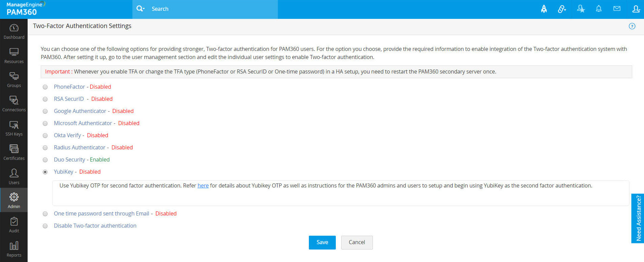Select the PhoneFactor radio button
This screenshot has height=262, width=644.
[x=45, y=87]
